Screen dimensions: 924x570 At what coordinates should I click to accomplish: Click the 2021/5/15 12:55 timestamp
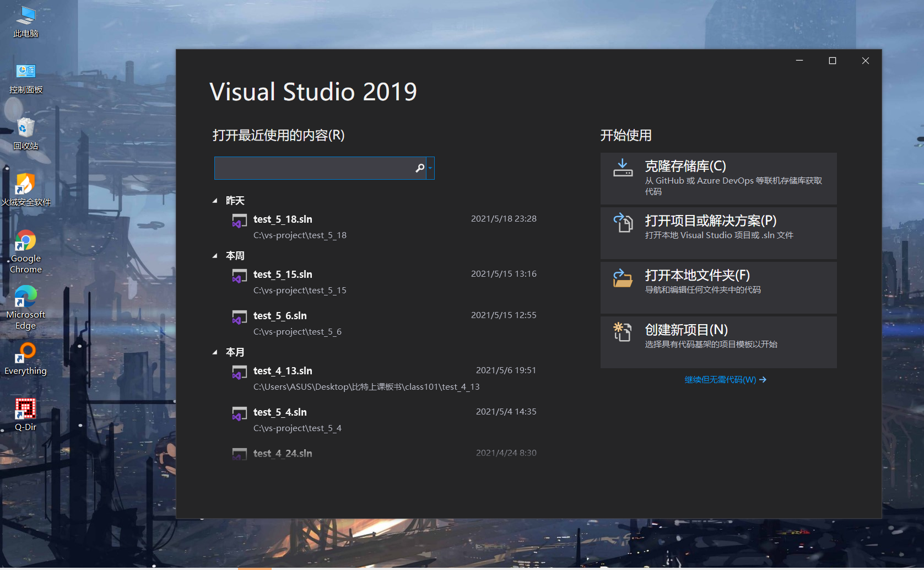click(504, 315)
